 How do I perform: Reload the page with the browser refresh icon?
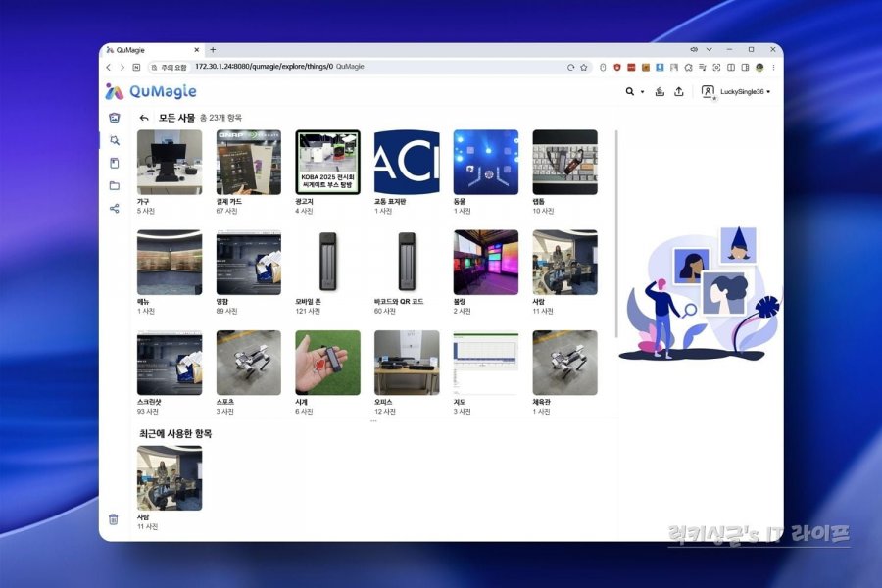coord(570,67)
